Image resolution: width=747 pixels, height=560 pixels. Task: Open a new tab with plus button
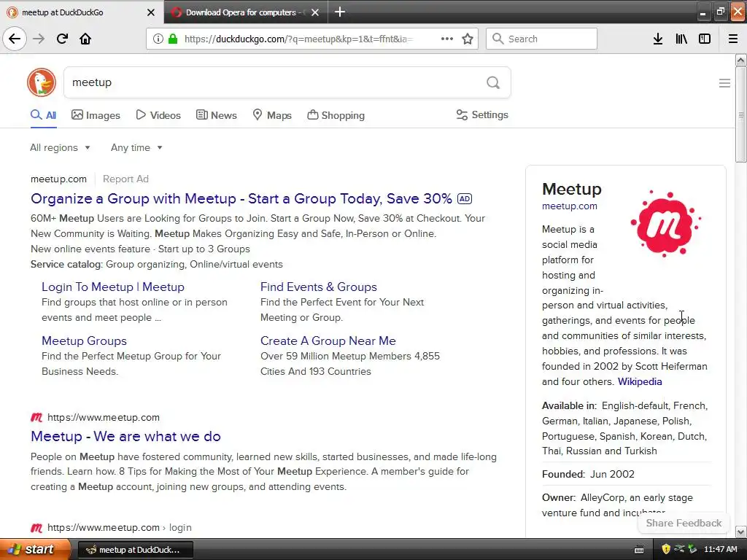[x=340, y=12]
